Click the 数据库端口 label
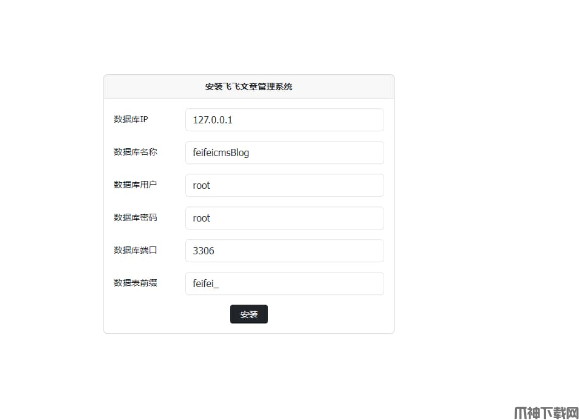 [135, 250]
